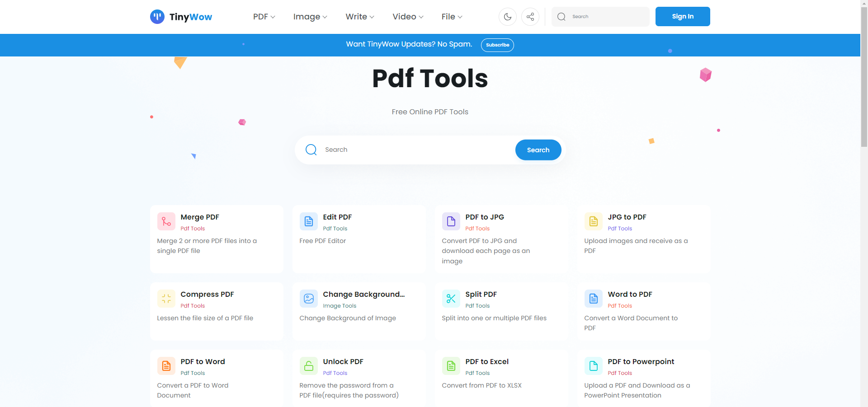The height and width of the screenshot is (407, 868).
Task: Click the PDF to Excel icon
Action: pos(451,366)
